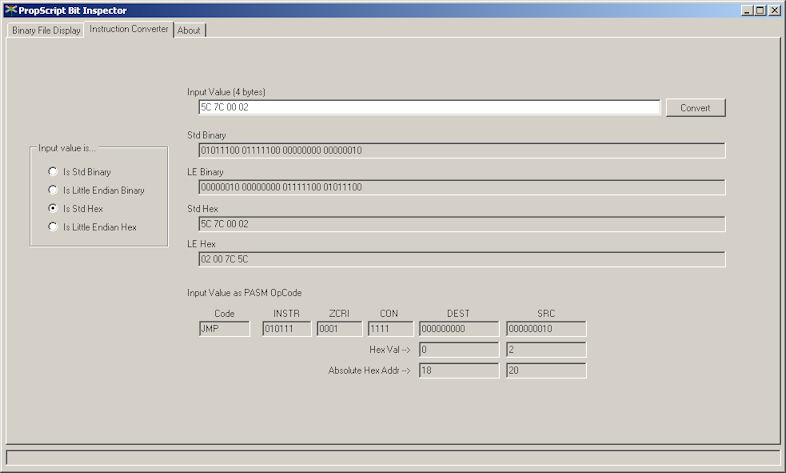Maximize the PropScript Bit Inspector window
This screenshot has height=473, width=786.
[760, 10]
